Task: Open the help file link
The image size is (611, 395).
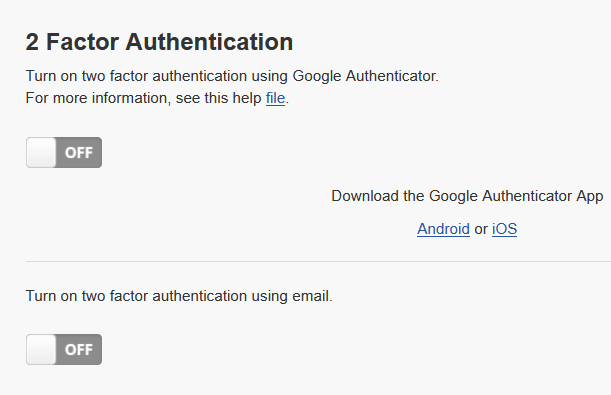Action: pyautogui.click(x=275, y=98)
